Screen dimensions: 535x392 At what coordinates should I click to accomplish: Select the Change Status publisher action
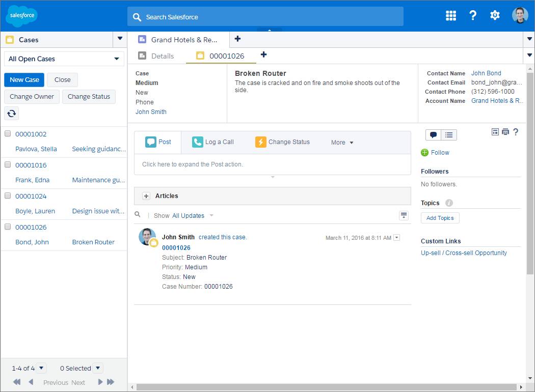tap(282, 142)
